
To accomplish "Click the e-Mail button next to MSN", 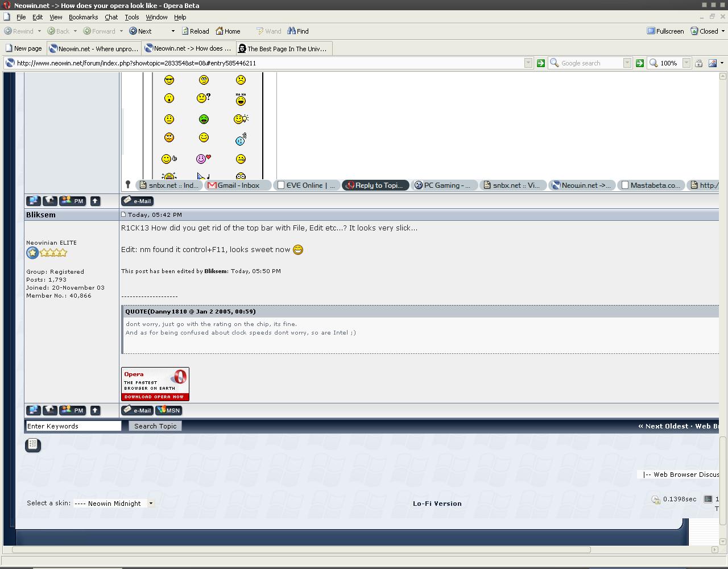I will 138,410.
